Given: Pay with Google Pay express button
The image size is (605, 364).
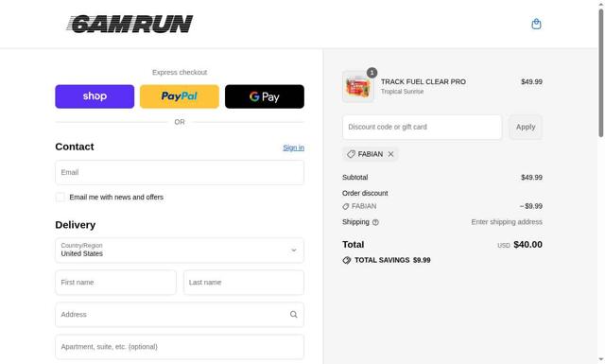Looking at the screenshot, I should pos(265,96).
